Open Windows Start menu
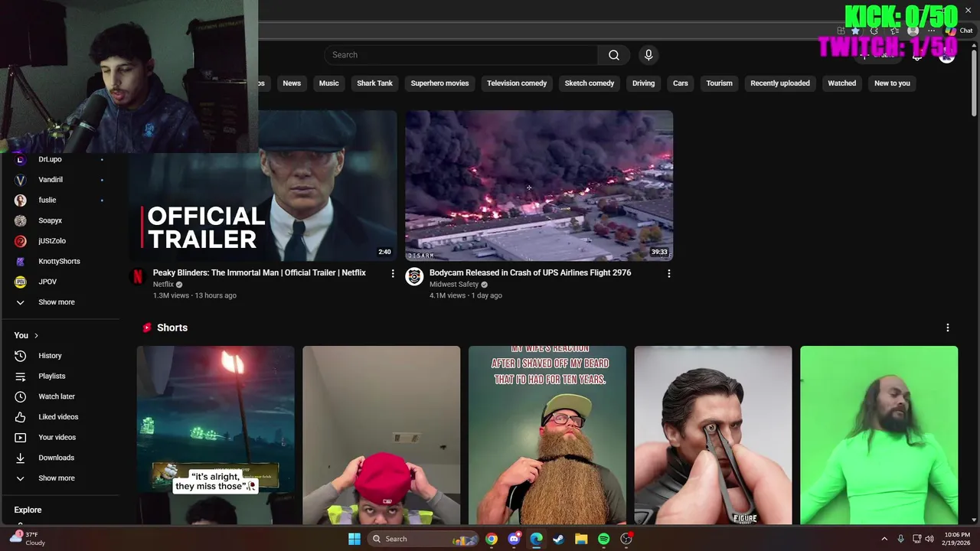The height and width of the screenshot is (551, 980). tap(354, 539)
